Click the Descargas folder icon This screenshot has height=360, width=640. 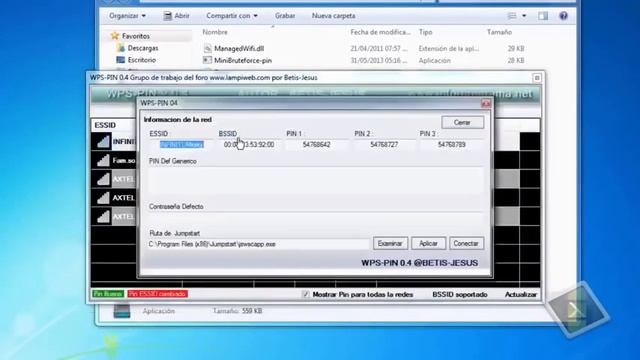[120, 48]
